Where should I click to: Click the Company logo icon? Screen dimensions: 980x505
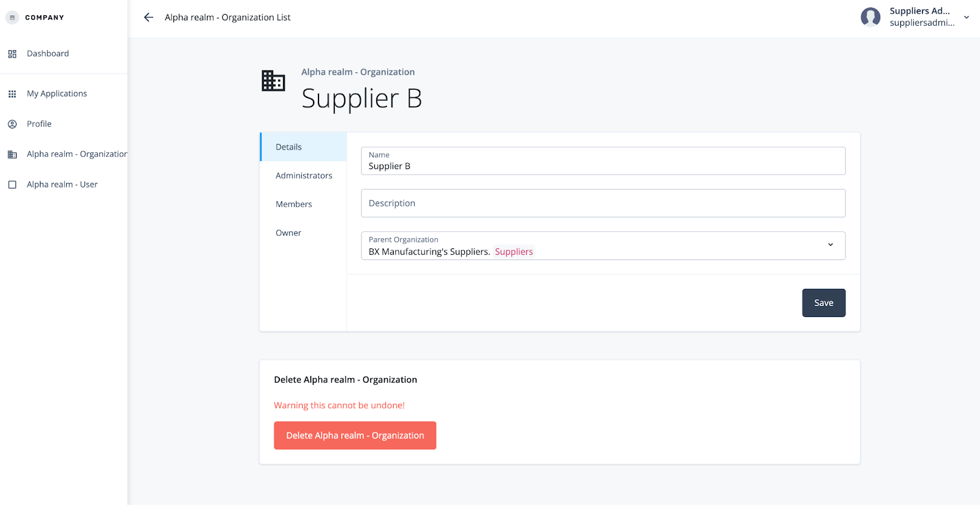(12, 18)
